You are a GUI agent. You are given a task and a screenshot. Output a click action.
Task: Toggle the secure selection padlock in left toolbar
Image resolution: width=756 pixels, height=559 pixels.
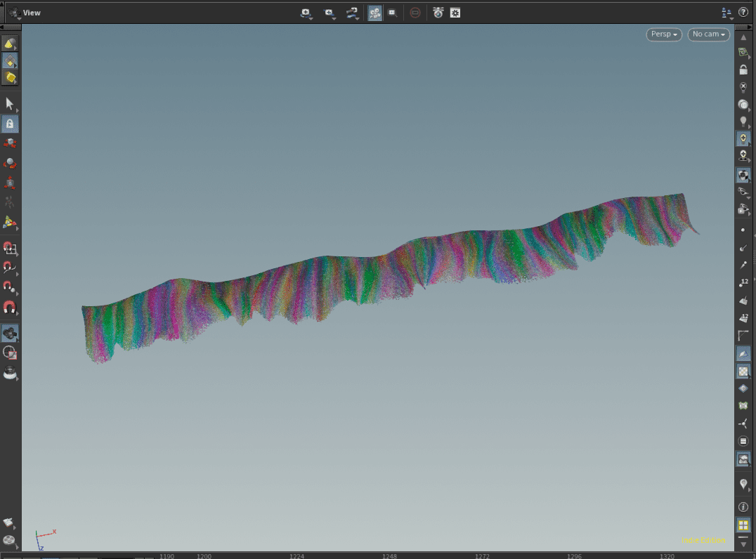pos(10,124)
